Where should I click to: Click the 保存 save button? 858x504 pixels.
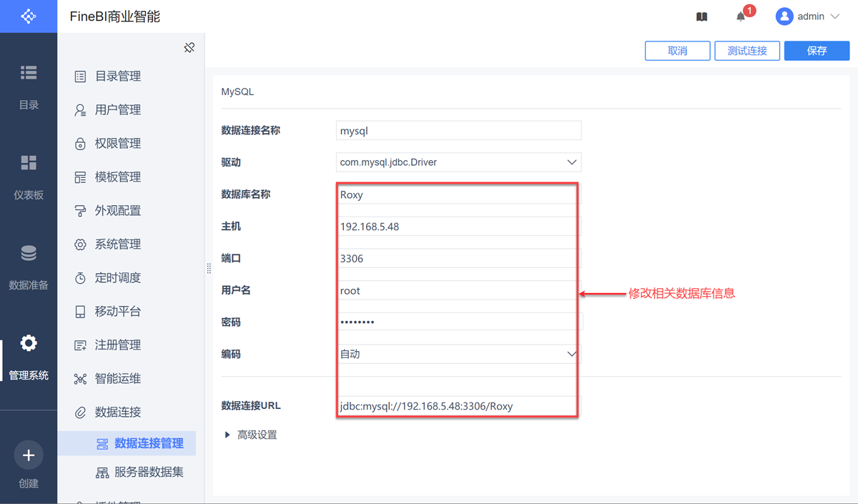click(817, 51)
